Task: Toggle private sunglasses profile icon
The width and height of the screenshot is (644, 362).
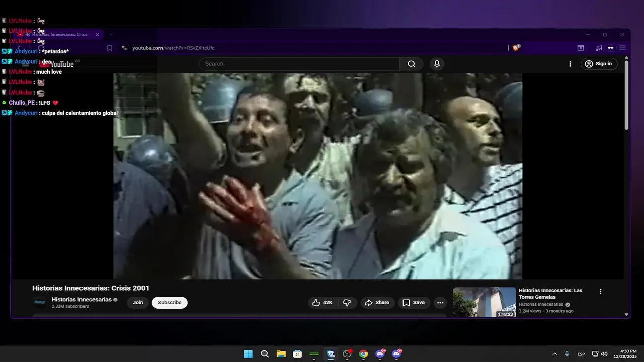Action: coord(611,48)
